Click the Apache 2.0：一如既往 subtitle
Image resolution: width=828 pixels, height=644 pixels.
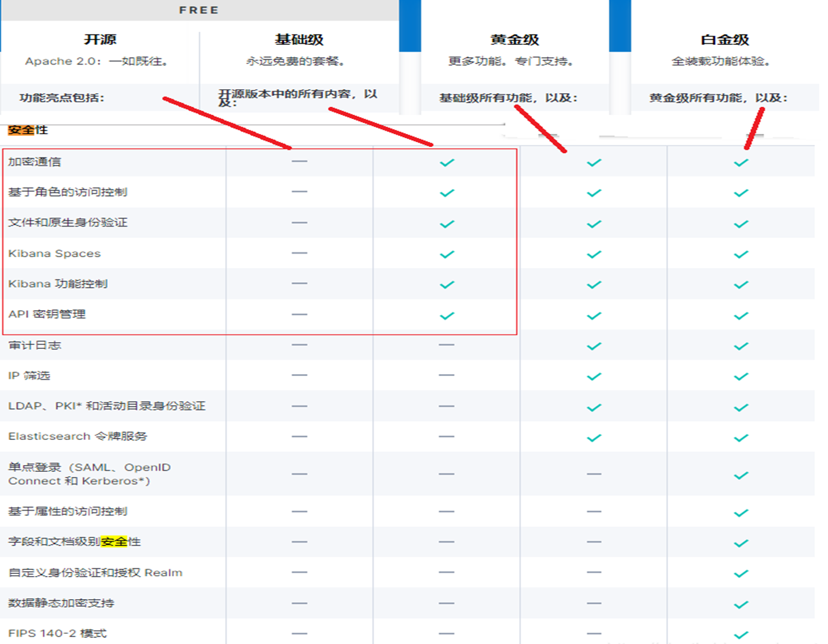[97, 61]
